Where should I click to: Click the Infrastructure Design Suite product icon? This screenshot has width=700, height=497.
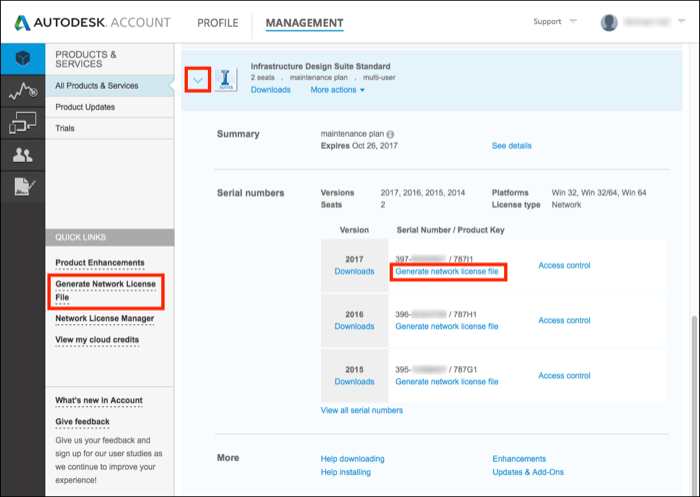[225, 79]
